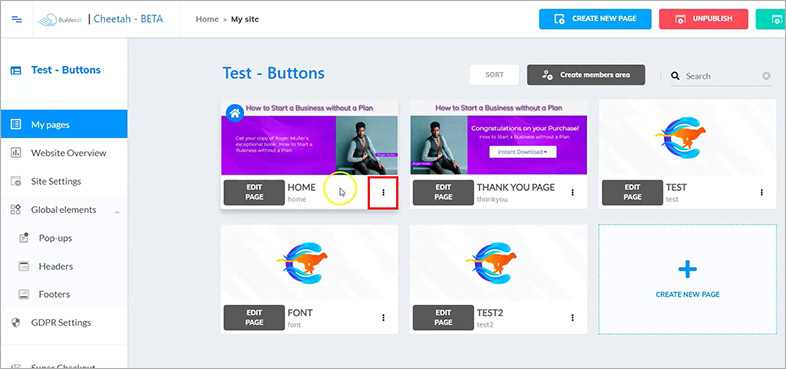This screenshot has width=786, height=369.
Task: Toggle the hamburger menu icon
Action: coord(17,19)
